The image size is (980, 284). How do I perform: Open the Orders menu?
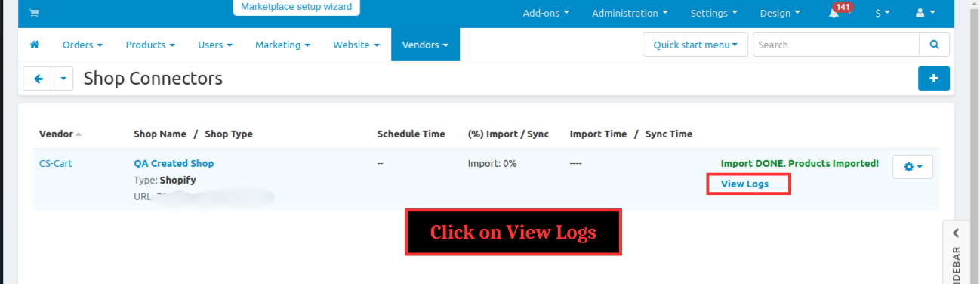pyautogui.click(x=82, y=45)
